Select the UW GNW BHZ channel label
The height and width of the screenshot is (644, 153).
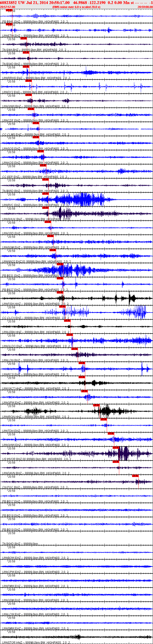(x=12, y=106)
